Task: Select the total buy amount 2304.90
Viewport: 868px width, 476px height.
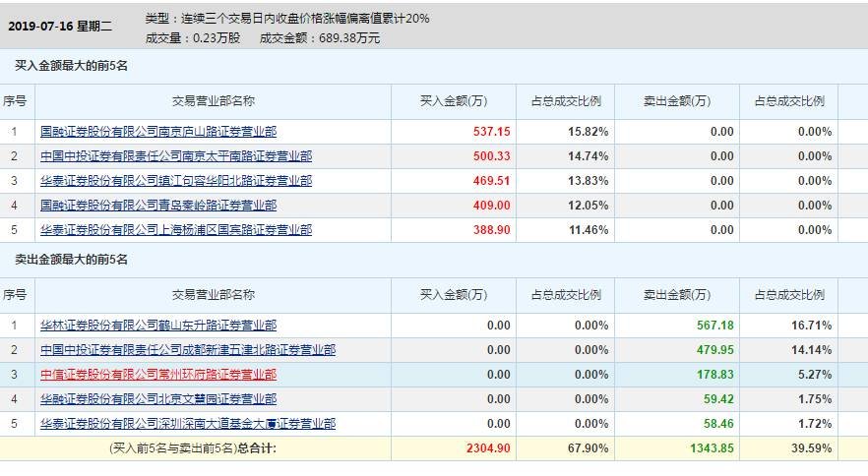Action: tap(487, 447)
